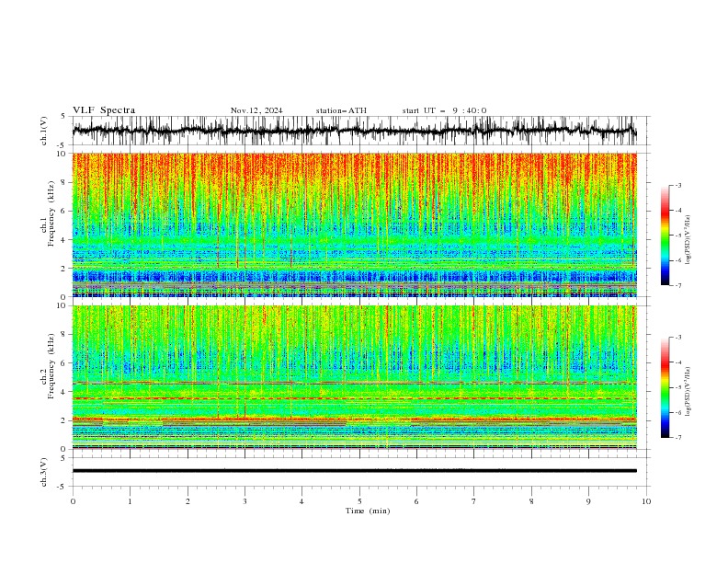Click the "ch.3(V)" axis label

point(44,472)
